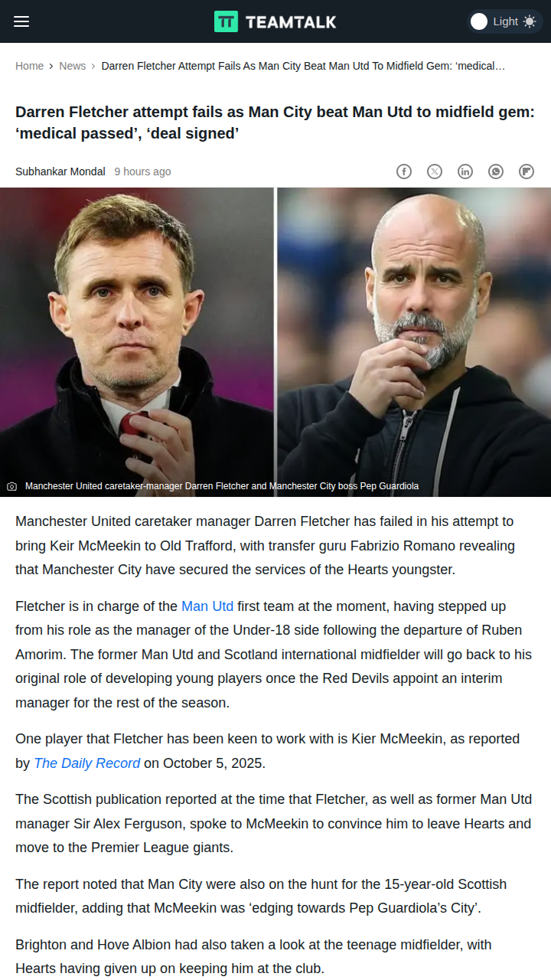Click the Pep Guardiola photo
Screen dimensions: 551x980
pos(414,342)
